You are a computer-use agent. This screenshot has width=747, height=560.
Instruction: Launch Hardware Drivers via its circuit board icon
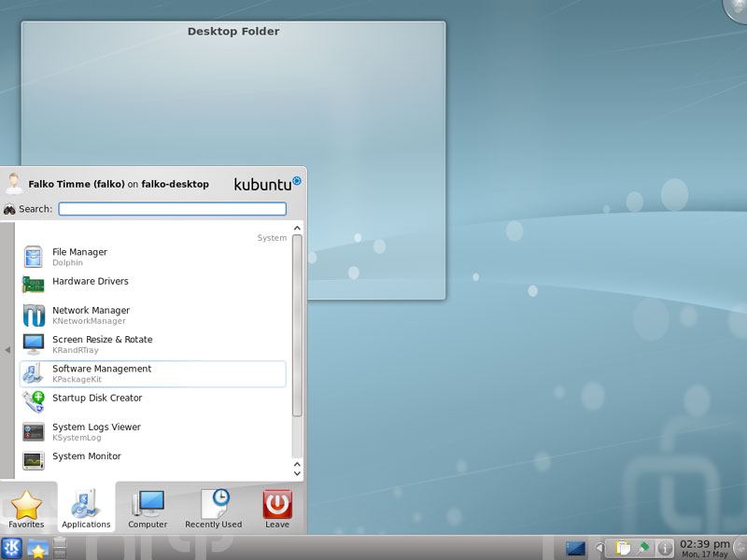(34, 285)
